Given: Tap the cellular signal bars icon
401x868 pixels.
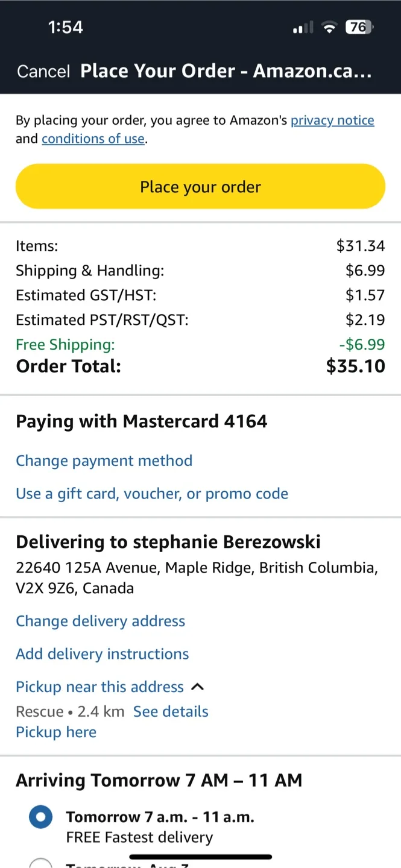Looking at the screenshot, I should click(x=303, y=28).
